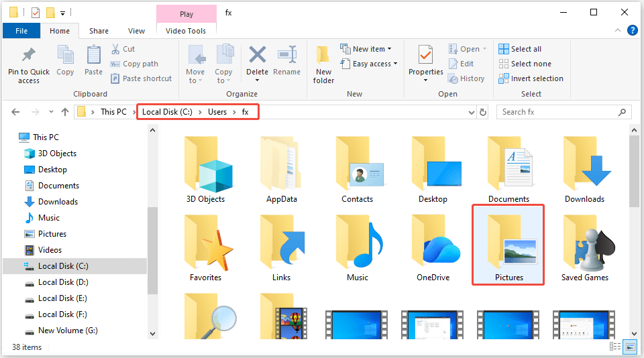
Task: Click the search magnifier icon
Action: pos(623,112)
